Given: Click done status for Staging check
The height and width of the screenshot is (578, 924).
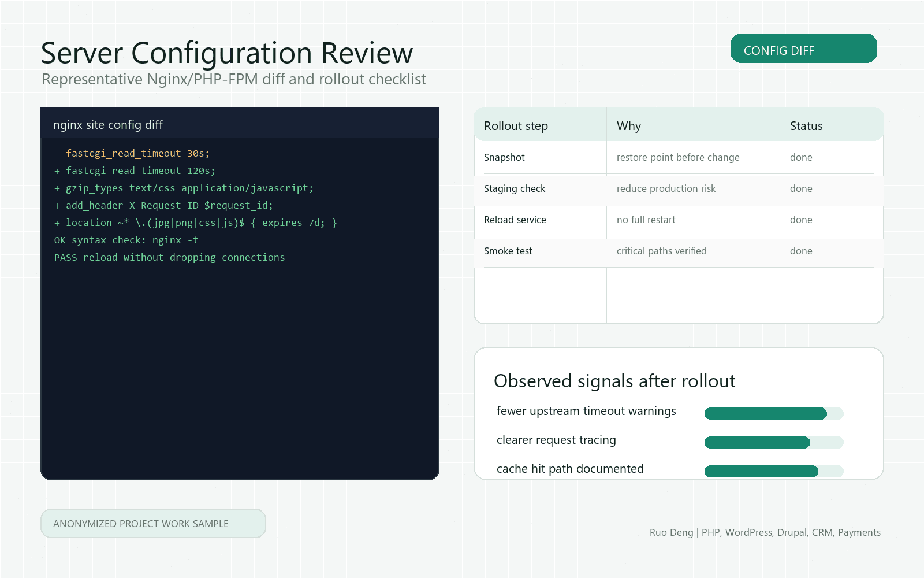Looking at the screenshot, I should click(801, 188).
